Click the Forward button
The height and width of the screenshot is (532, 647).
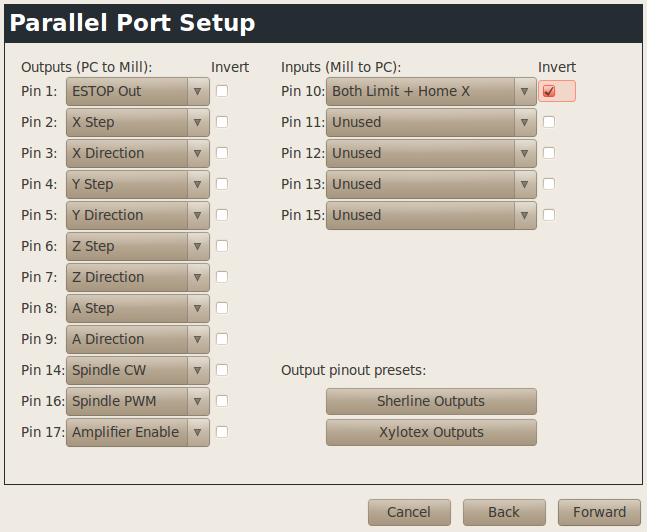click(599, 512)
